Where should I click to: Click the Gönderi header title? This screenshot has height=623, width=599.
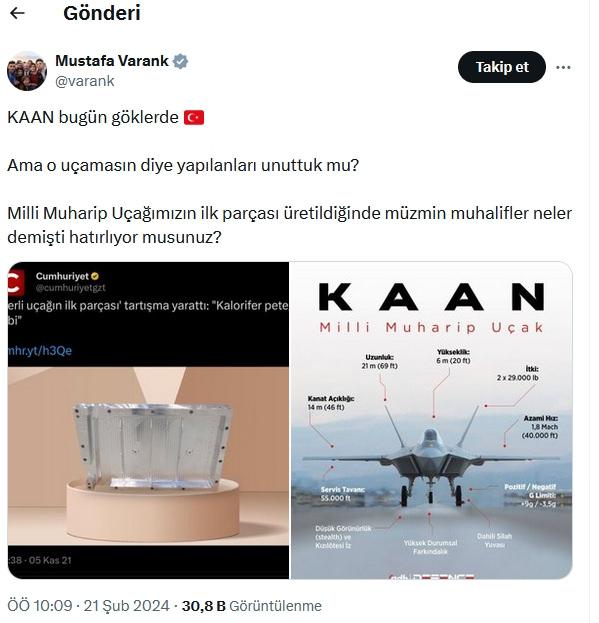(102, 14)
